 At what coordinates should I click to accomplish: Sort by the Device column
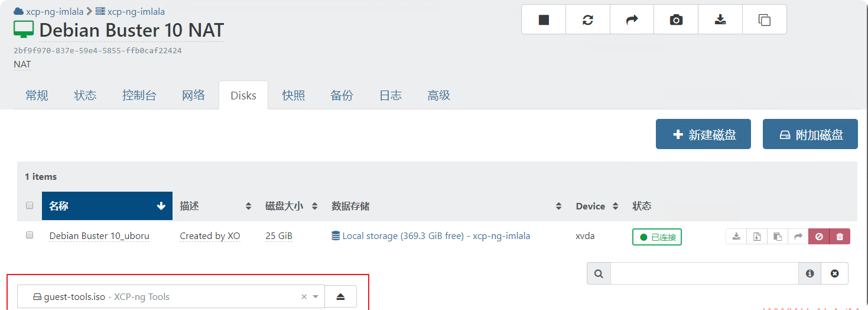[597, 206]
